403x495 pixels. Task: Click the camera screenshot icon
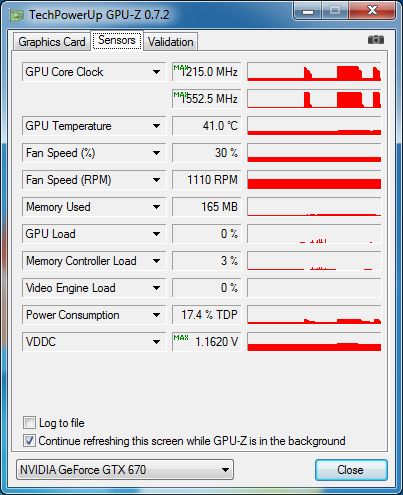point(376,40)
